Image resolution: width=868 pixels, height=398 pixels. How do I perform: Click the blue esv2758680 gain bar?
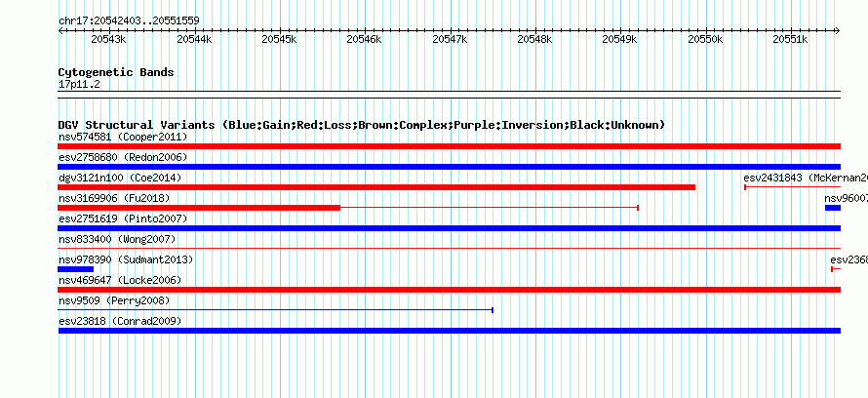[x=449, y=167]
